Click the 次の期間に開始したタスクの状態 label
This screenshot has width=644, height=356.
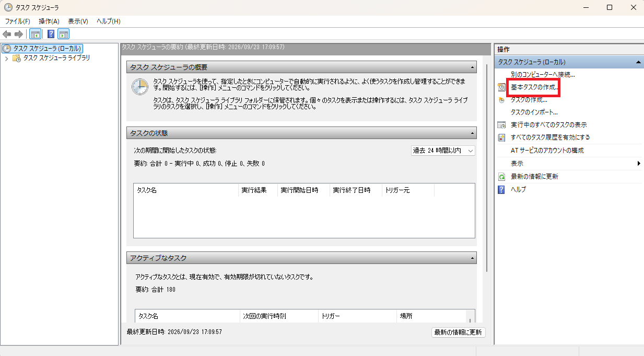(175, 151)
